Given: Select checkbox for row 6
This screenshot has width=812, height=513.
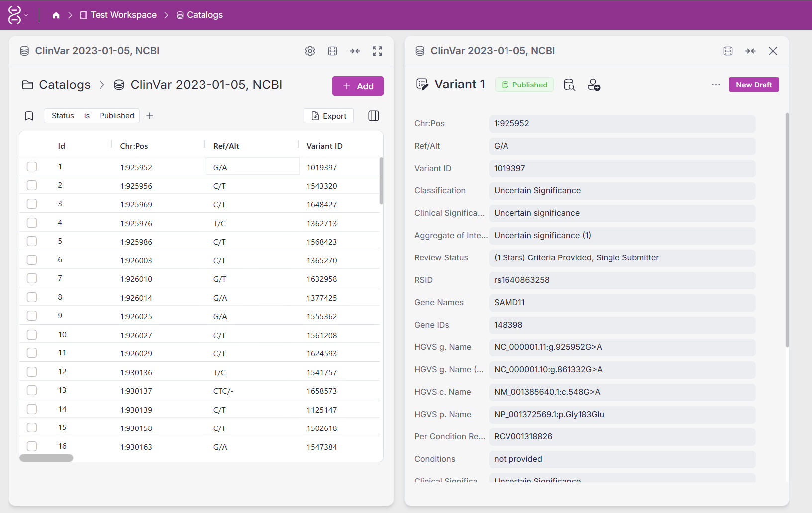Looking at the screenshot, I should click(x=32, y=260).
